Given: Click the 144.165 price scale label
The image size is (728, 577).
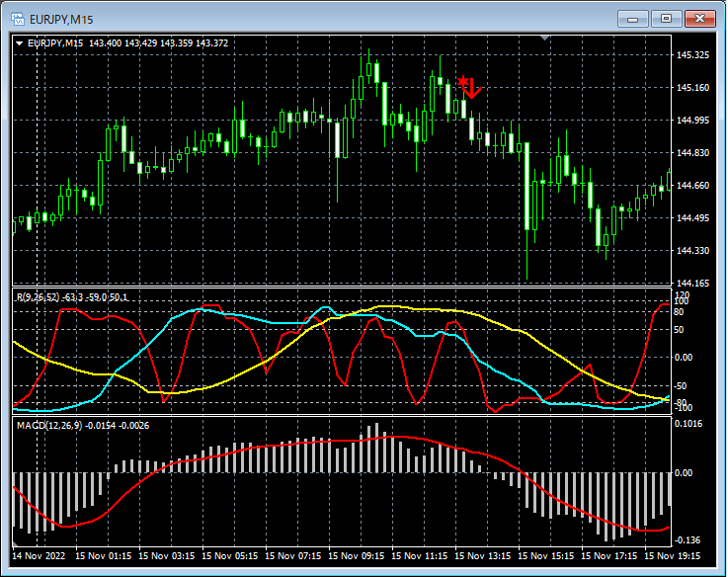Looking at the screenshot, I should pos(692,283).
